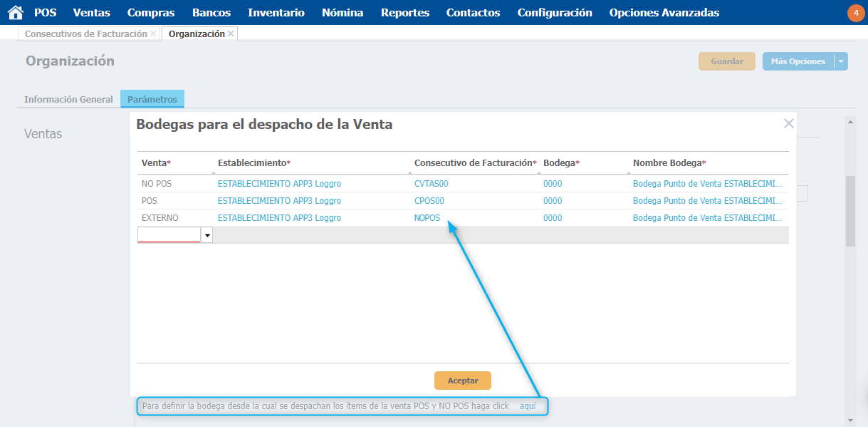Click the CVTAS00 consecutivo link
Screen dimensions: 868x429
coord(431,184)
